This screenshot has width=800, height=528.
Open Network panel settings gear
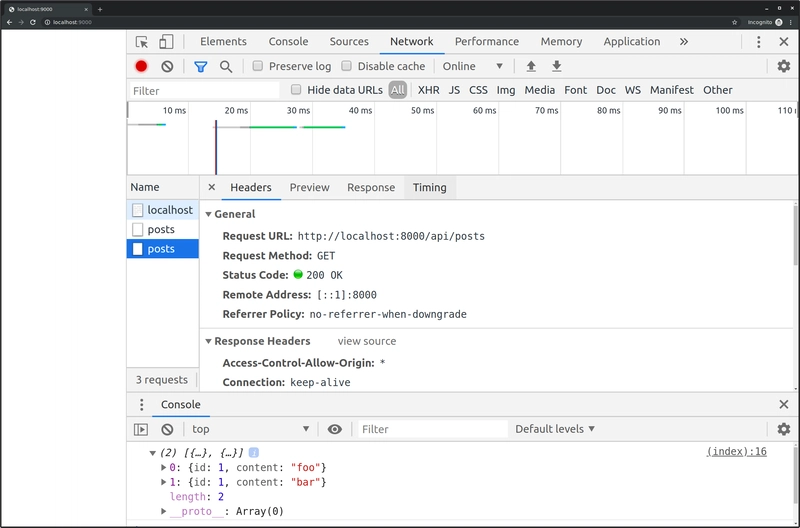click(784, 66)
